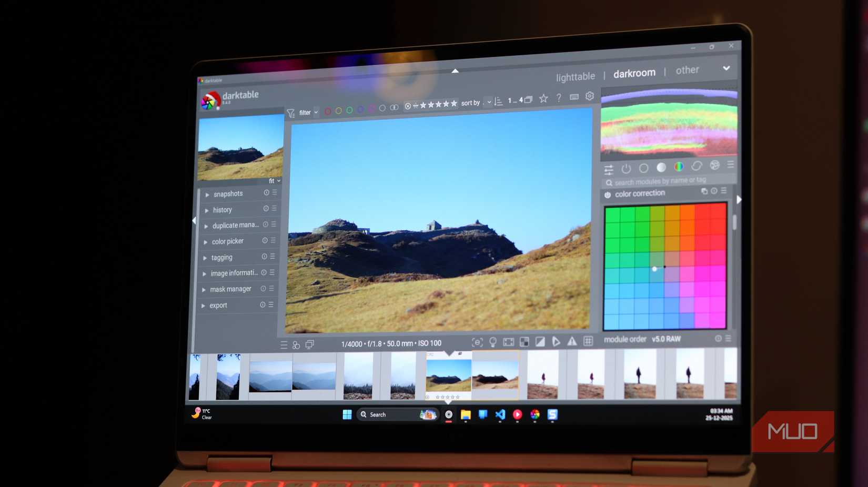
Task: Open the fit zoom dropdown
Action: coord(274,180)
